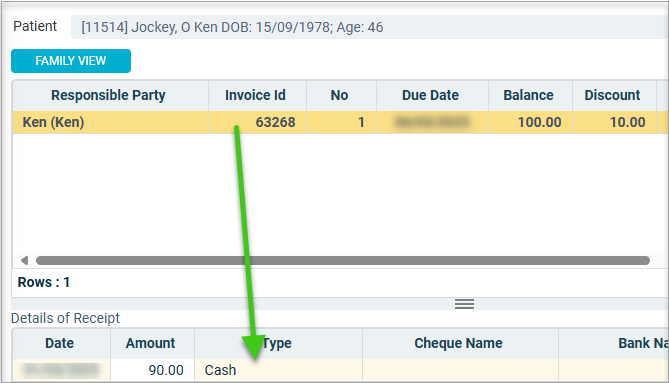Click the empty Cheque Name cell in receipt row
Viewport: 669px width, 383px height.
pos(460,370)
